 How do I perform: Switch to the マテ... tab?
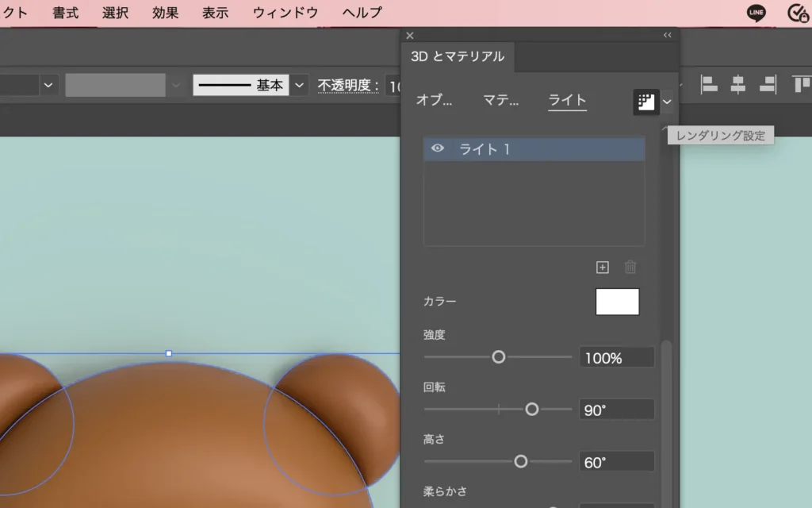[x=500, y=100]
